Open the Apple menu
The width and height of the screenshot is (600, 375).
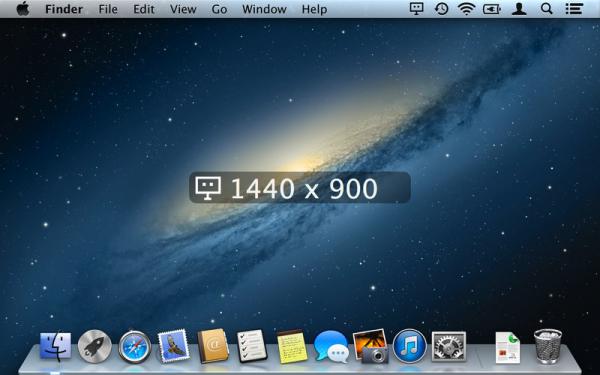tap(23, 9)
